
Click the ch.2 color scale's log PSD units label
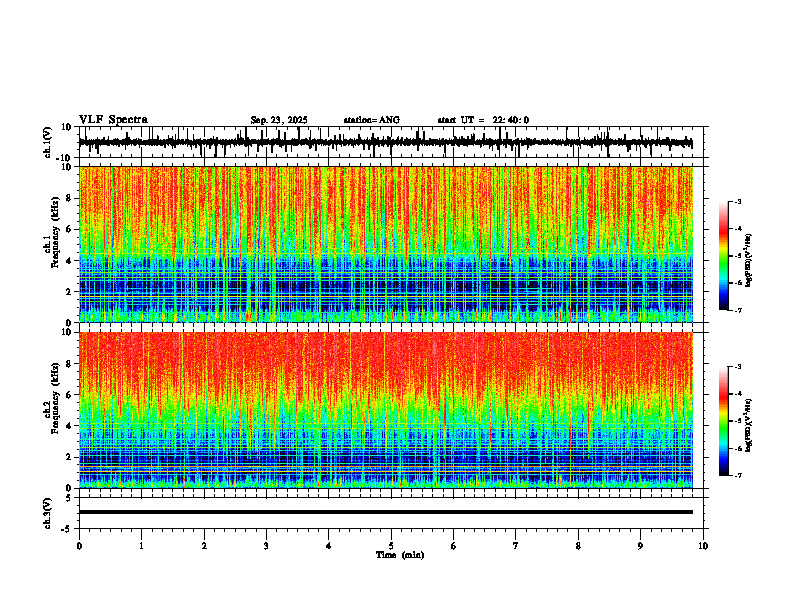(x=749, y=425)
